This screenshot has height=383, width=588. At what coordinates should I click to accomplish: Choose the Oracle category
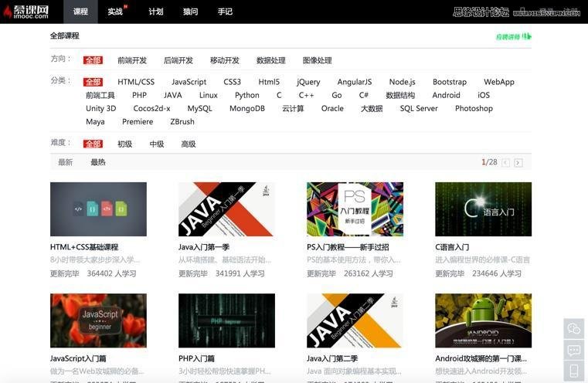click(332, 109)
